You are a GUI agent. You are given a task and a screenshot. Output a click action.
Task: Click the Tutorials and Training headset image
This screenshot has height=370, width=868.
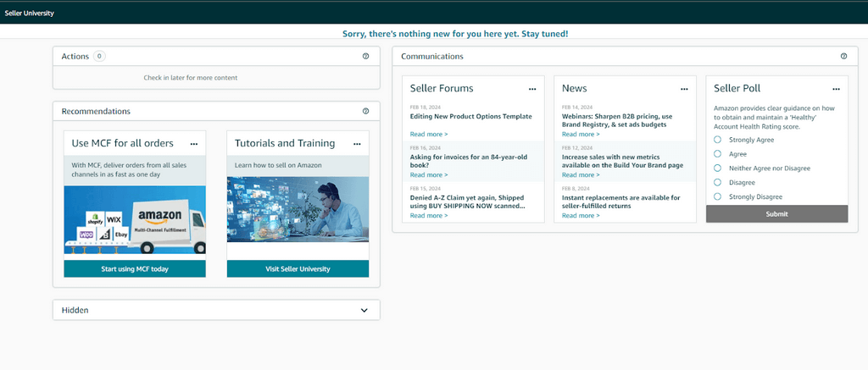pos(298,210)
